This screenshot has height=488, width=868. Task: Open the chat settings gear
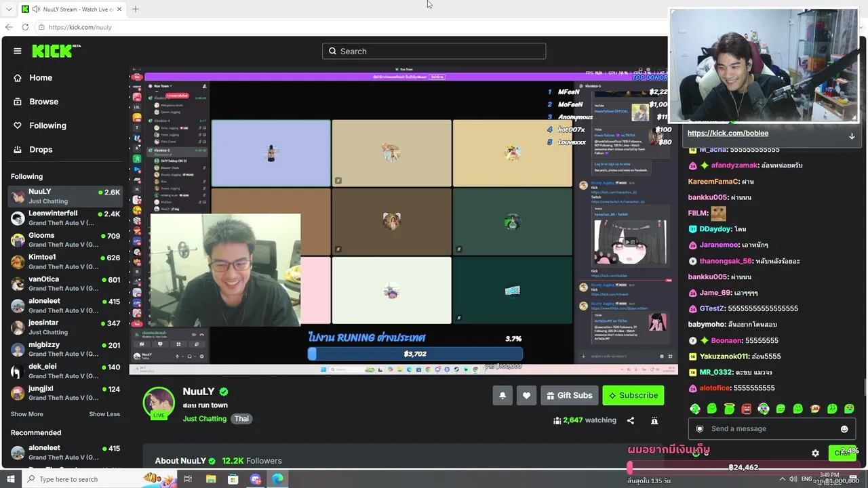coord(816,453)
